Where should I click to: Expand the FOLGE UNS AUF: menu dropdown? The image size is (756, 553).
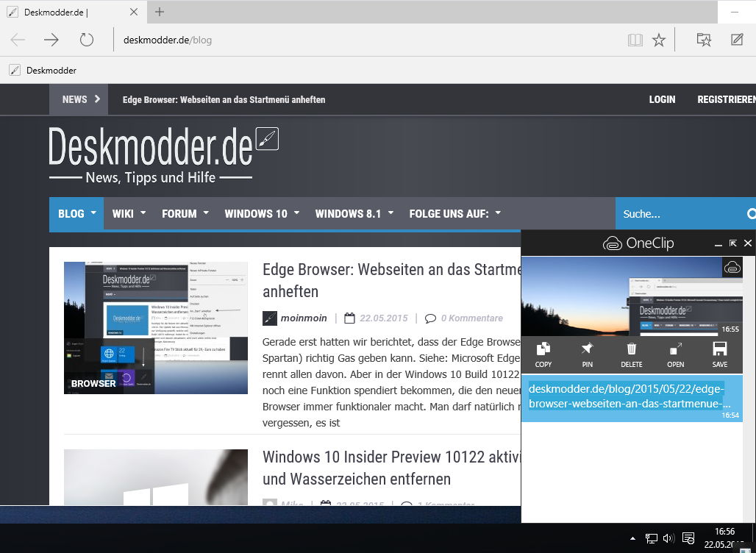point(455,213)
